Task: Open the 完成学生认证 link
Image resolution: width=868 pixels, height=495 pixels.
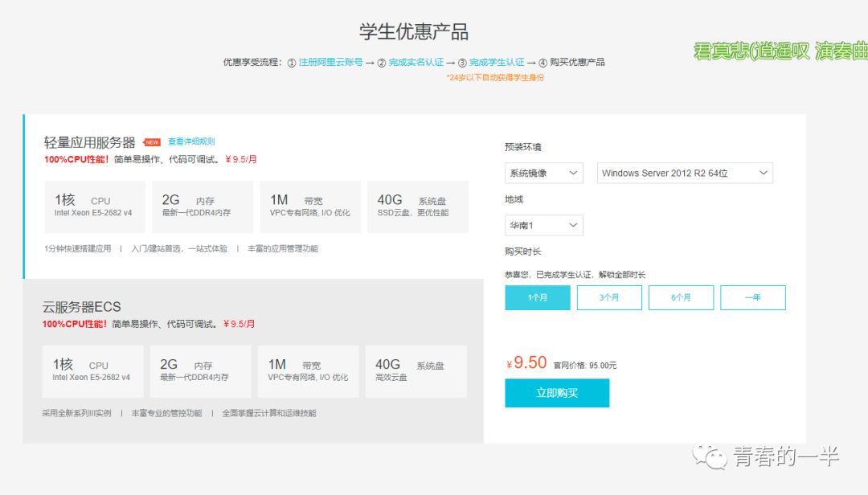Action: 497,62
